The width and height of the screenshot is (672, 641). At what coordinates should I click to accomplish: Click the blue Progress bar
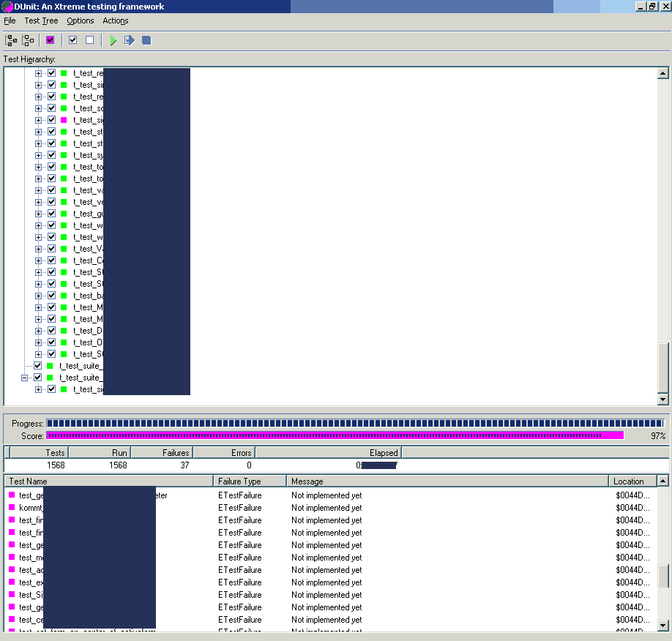coord(355,424)
